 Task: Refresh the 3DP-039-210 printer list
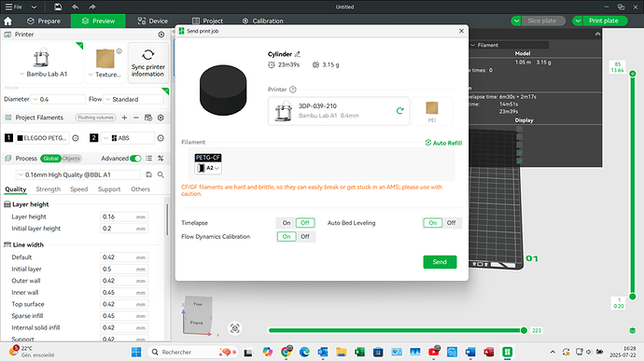point(399,110)
